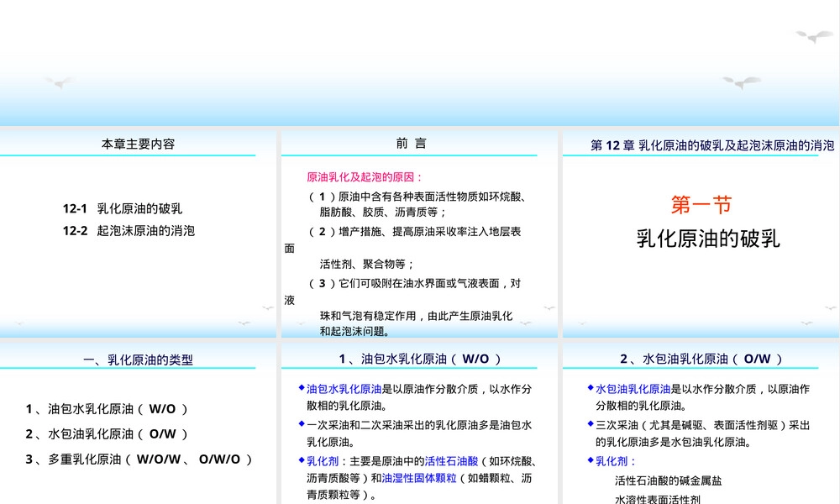Click the blue text "油湿性固体颗粒"
The width and height of the screenshot is (840, 504).
419,478
